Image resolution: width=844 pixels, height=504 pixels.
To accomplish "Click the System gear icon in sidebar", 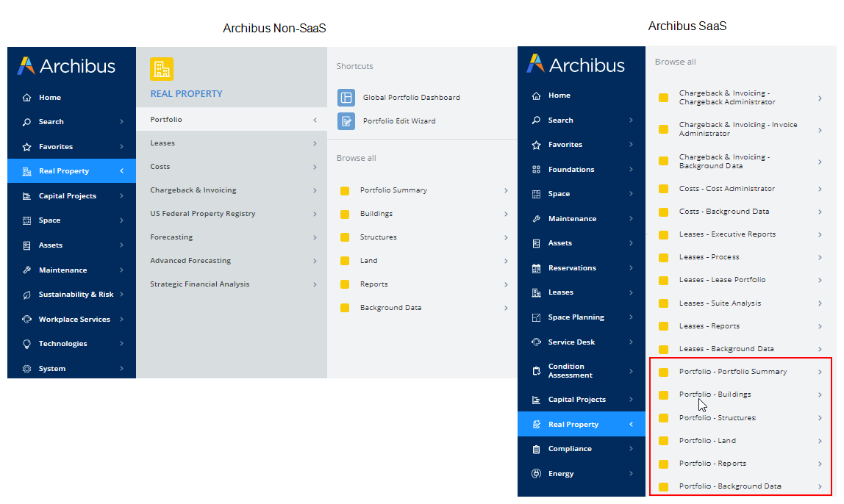I will 27,369.
